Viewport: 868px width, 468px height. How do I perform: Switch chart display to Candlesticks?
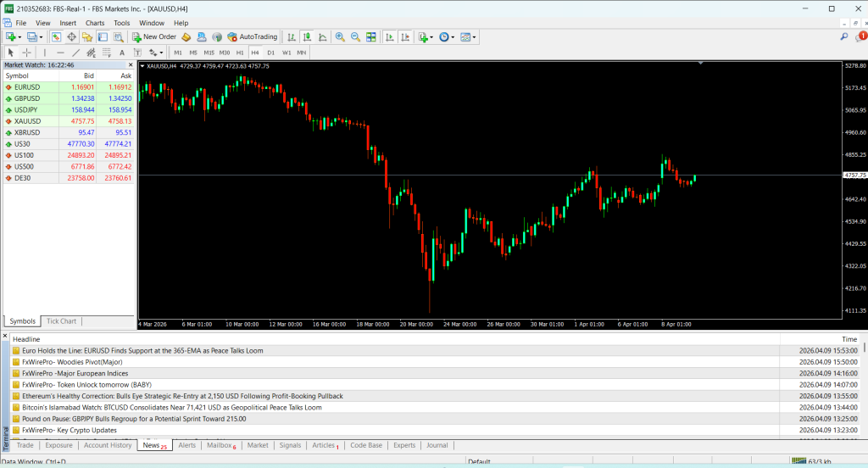[307, 37]
